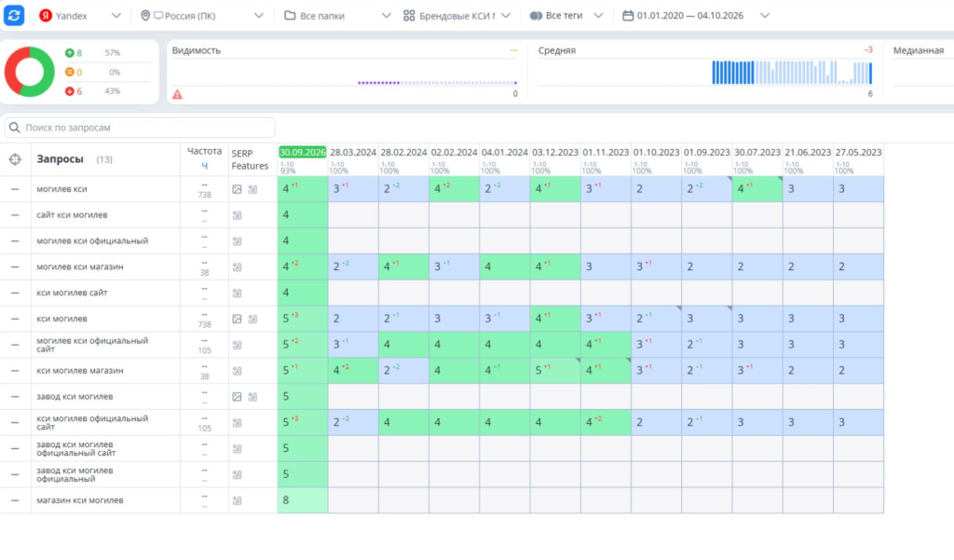Select the 28.03.2024 date column header
The height and width of the screenshot is (560, 954).
point(353,152)
